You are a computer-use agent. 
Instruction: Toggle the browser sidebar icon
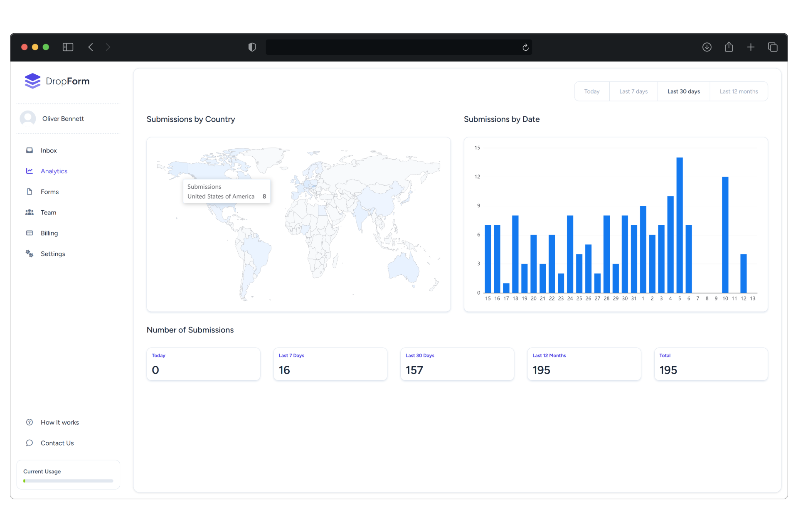pyautogui.click(x=68, y=47)
